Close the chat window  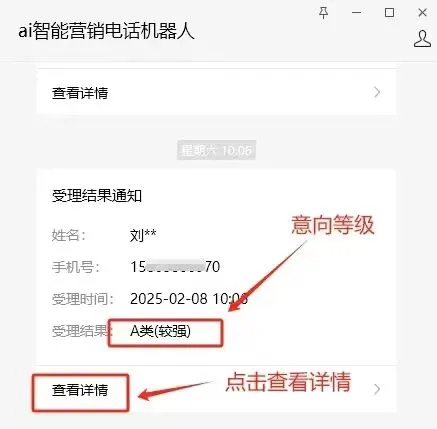(x=422, y=13)
